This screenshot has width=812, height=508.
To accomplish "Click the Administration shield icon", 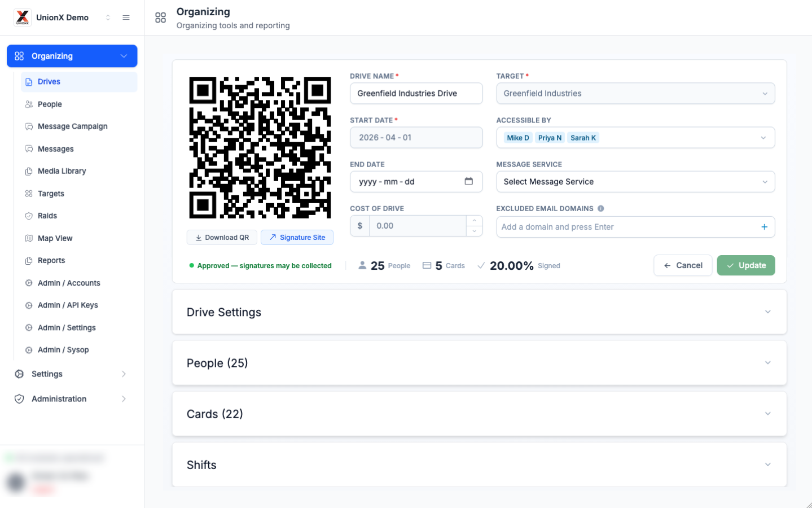I will pyautogui.click(x=19, y=399).
